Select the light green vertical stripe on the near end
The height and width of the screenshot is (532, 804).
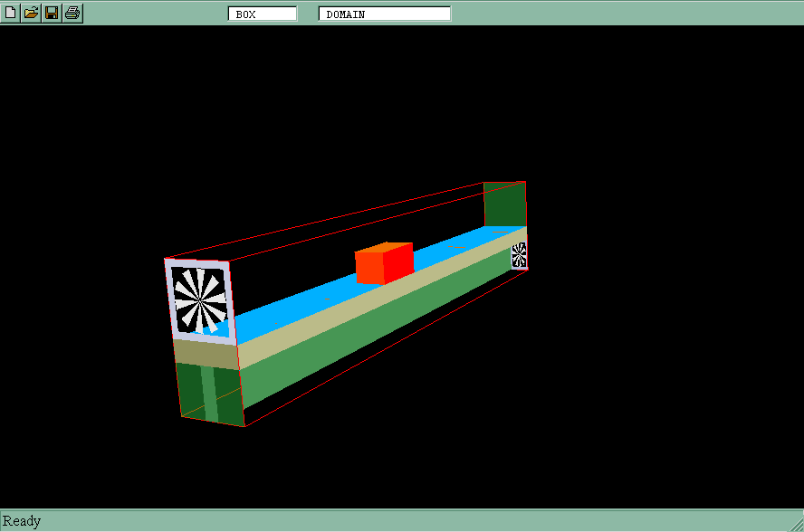tap(210, 394)
